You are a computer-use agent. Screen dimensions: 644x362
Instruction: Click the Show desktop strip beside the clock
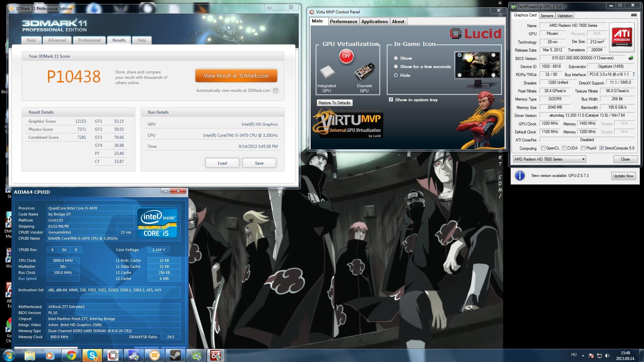(x=641, y=355)
